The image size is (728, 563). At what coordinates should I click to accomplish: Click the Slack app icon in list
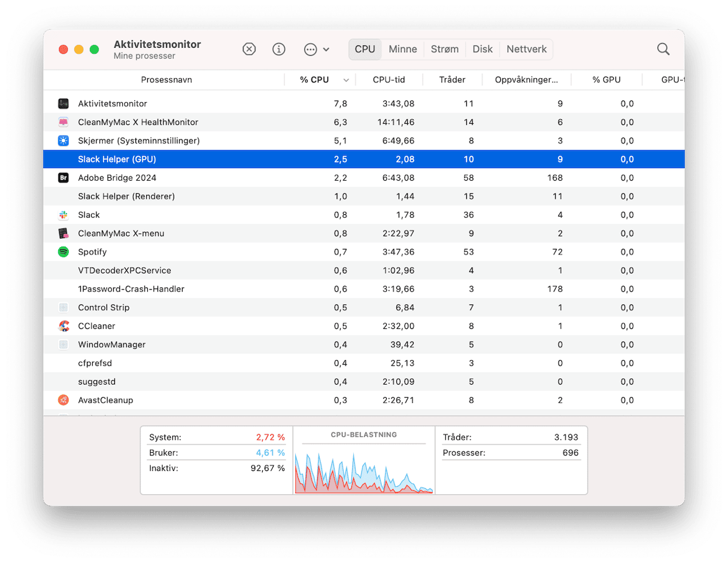click(x=63, y=215)
